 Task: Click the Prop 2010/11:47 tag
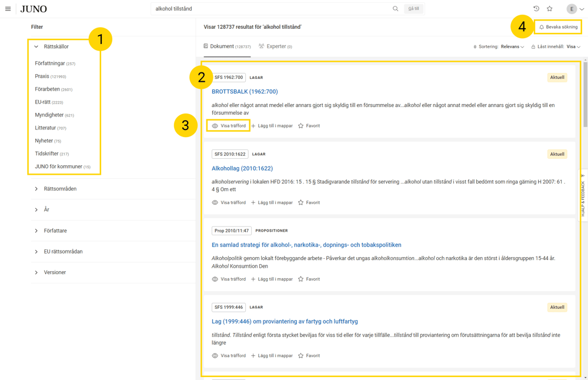(231, 231)
